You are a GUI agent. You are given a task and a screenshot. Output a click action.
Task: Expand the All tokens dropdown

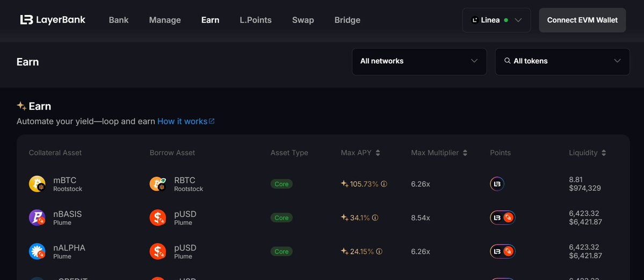point(562,61)
